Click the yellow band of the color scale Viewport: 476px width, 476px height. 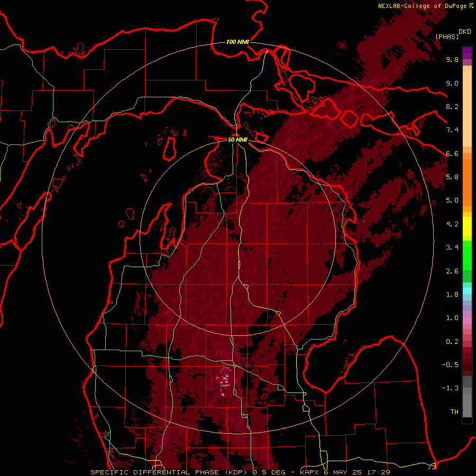click(x=467, y=226)
